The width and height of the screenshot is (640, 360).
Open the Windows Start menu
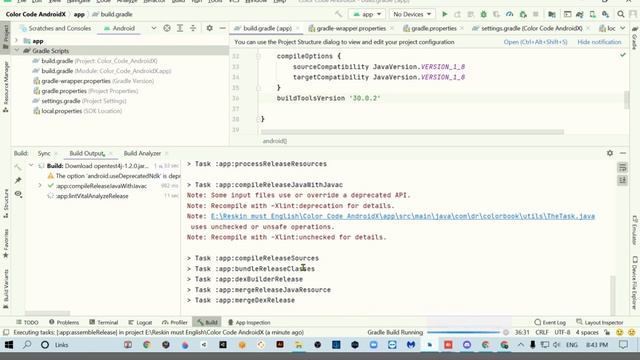(x=9, y=345)
